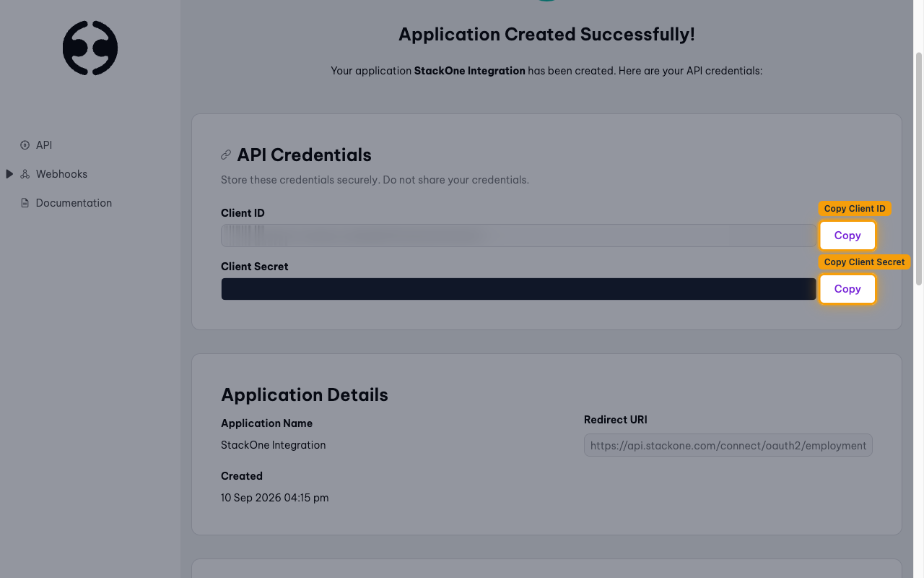Click the 'Redirect URI' label

(x=615, y=420)
